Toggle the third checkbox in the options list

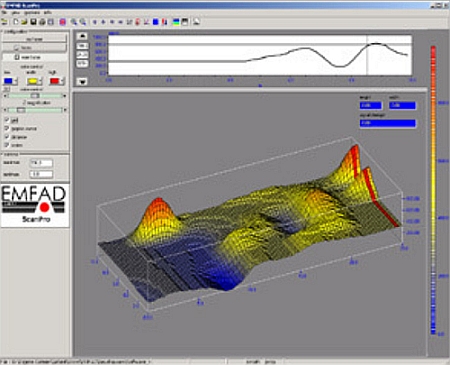pos(7,137)
